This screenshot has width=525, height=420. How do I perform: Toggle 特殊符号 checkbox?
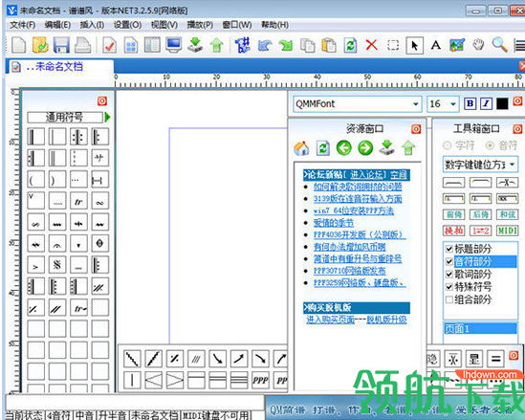click(x=449, y=287)
